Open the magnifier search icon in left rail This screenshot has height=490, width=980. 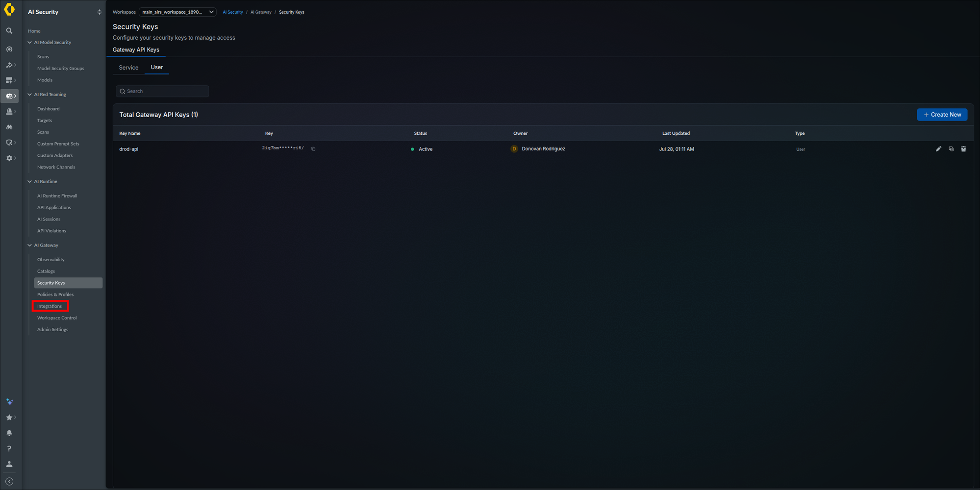[x=9, y=31]
